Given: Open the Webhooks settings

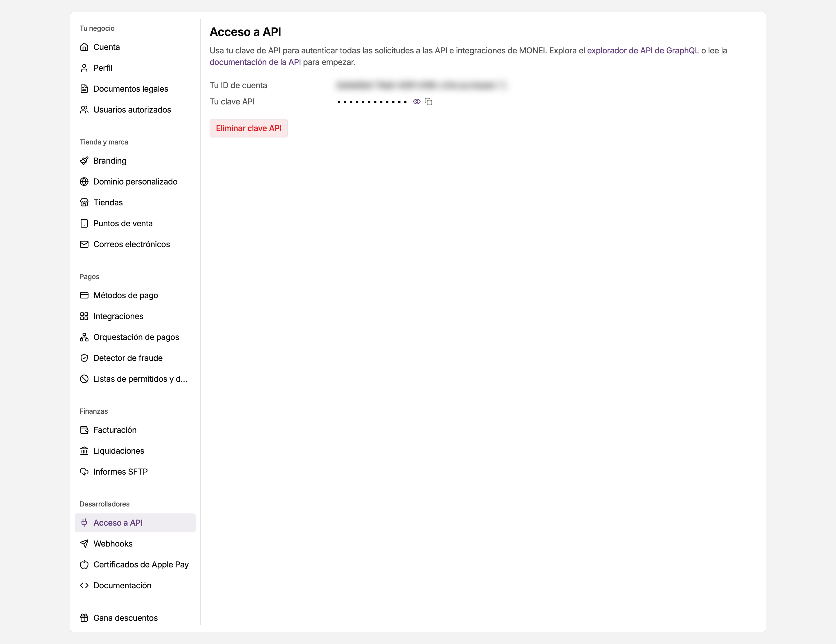Looking at the screenshot, I should (x=135, y=544).
